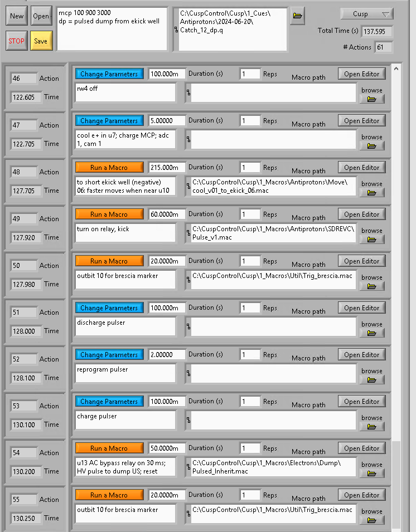
Task: Change action type of 'cool e+ in u7' row
Action: pos(109,121)
